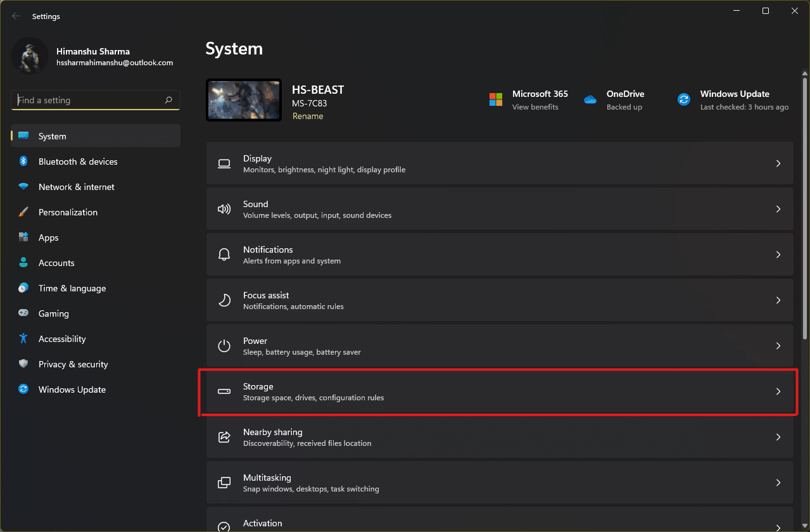Select System in the sidebar
Image resolution: width=810 pixels, height=532 pixels.
pyautogui.click(x=96, y=136)
